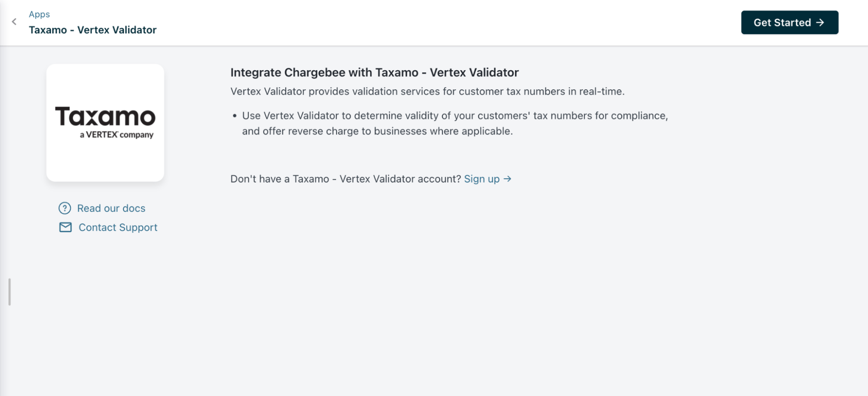Screen dimensions: 868x396
Task: Click the back chevron arrow
Action: 14,22
